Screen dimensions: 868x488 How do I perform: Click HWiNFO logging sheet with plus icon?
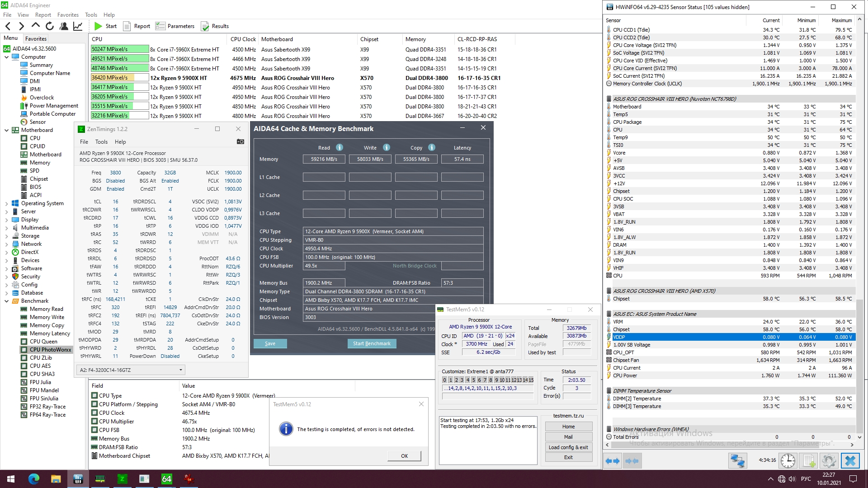[809, 460]
